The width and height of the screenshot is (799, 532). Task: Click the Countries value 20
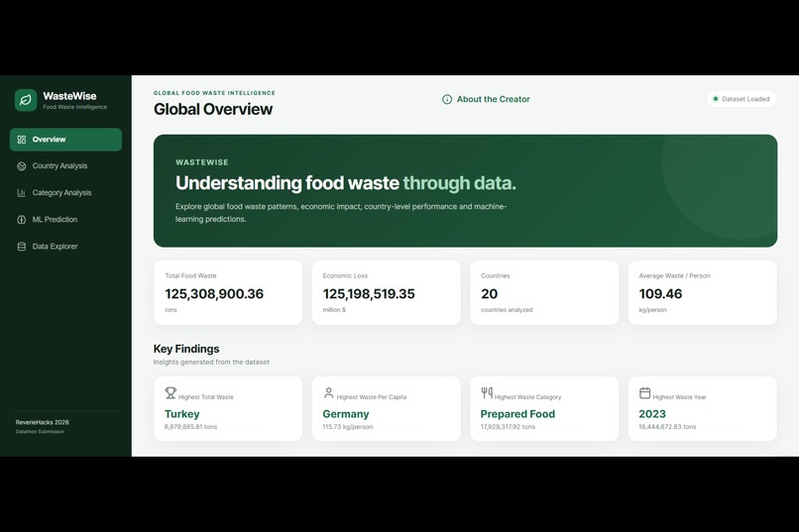click(x=489, y=294)
